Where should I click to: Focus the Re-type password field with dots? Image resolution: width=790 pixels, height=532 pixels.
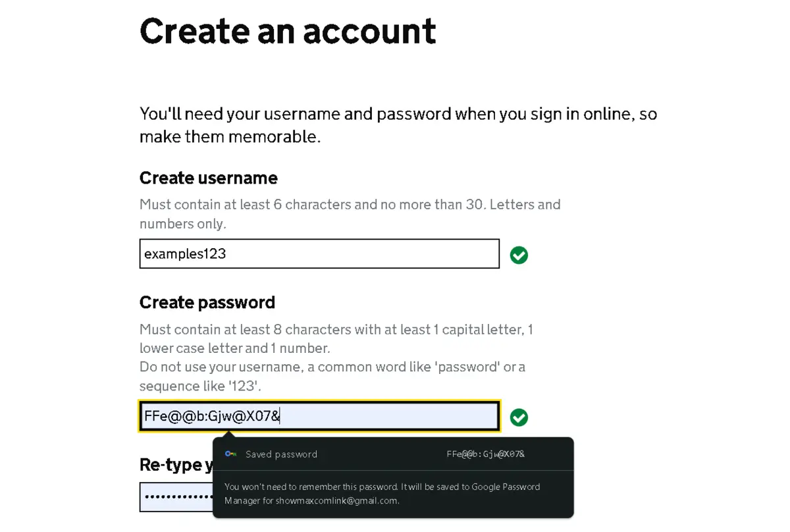click(176, 496)
